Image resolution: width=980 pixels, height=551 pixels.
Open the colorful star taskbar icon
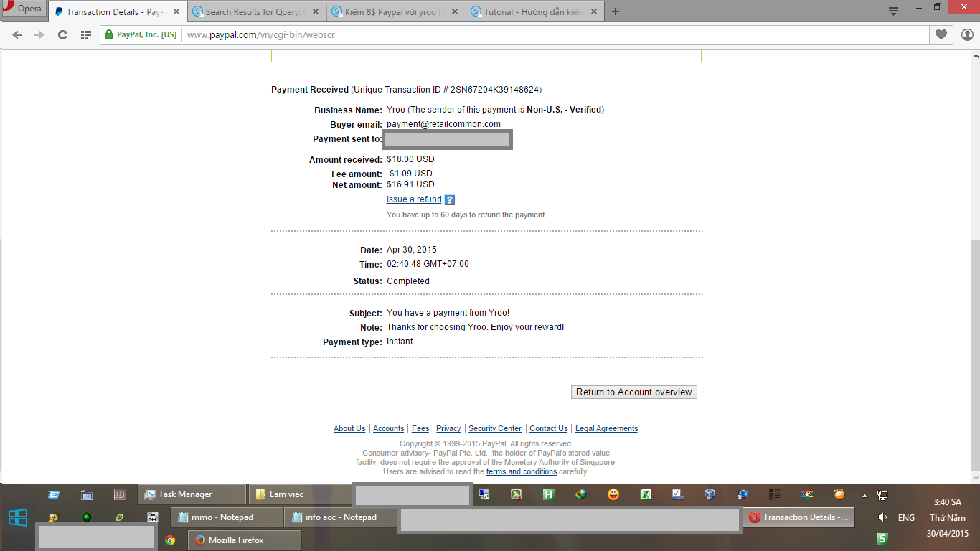tap(807, 494)
